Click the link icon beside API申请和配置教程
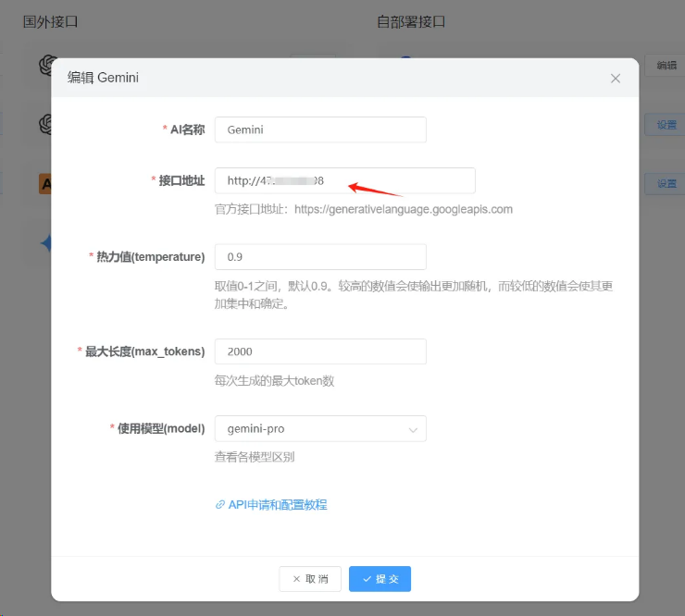 point(219,505)
